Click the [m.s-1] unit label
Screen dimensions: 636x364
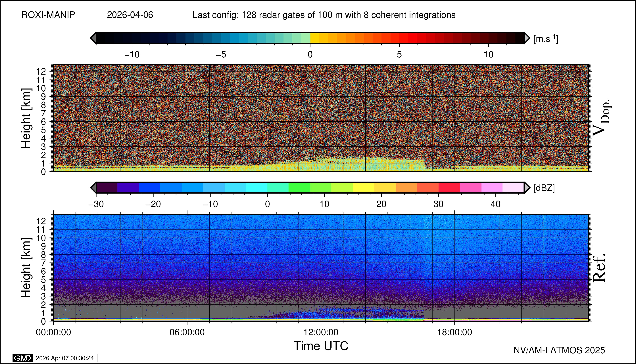click(x=546, y=39)
